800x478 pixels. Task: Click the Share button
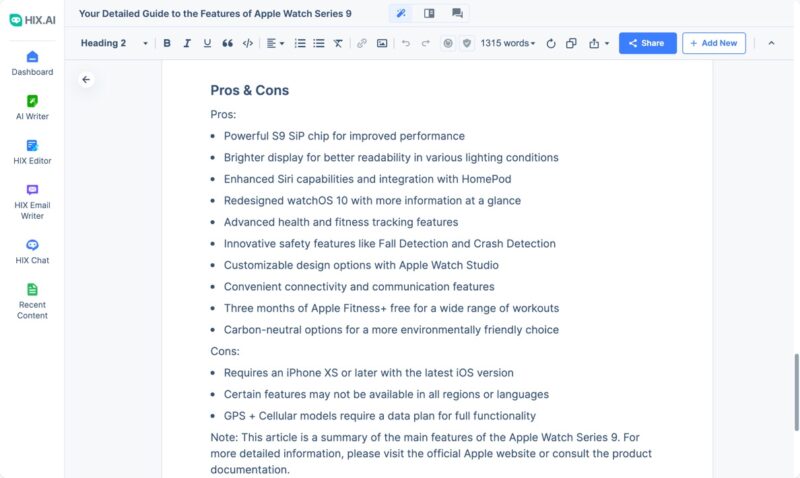point(647,43)
